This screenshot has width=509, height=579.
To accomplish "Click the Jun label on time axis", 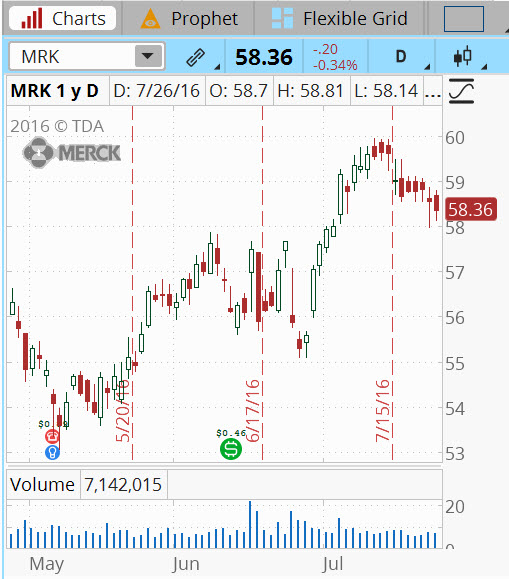I will coord(186,564).
